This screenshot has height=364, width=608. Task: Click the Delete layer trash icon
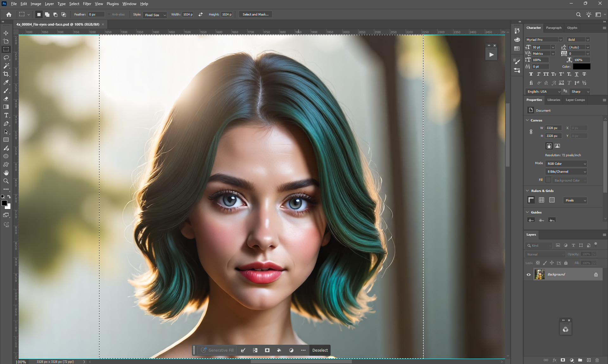(597, 360)
